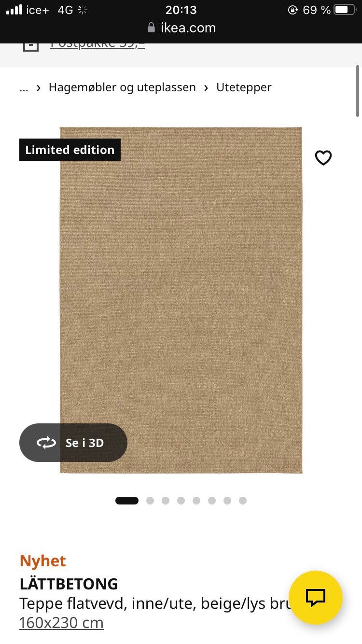Click the page scrollbar on right edge
This screenshot has height=644, width=362.
point(358,91)
